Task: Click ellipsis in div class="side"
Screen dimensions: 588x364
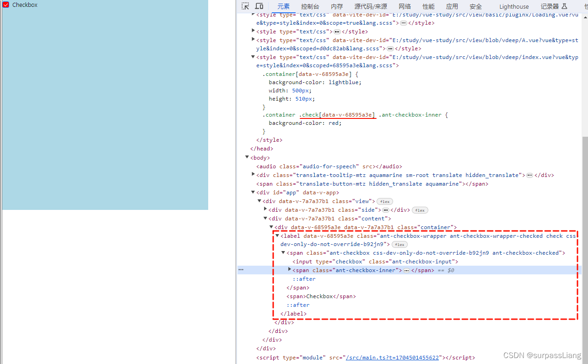Action: coord(386,210)
